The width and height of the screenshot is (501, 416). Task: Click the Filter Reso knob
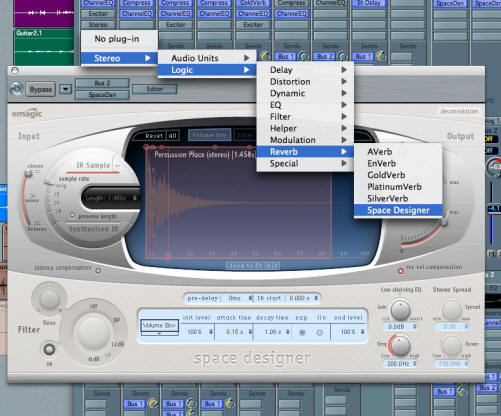(x=49, y=298)
